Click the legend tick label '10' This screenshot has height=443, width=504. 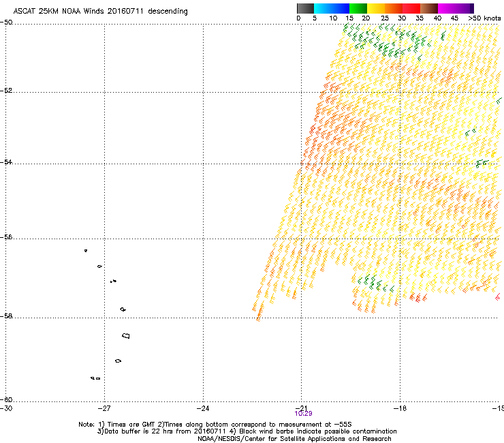click(x=333, y=18)
